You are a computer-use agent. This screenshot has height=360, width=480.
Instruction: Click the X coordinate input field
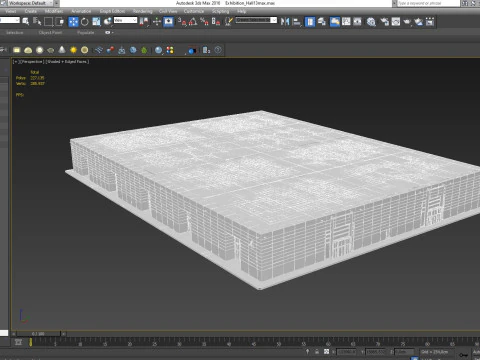pos(347,352)
